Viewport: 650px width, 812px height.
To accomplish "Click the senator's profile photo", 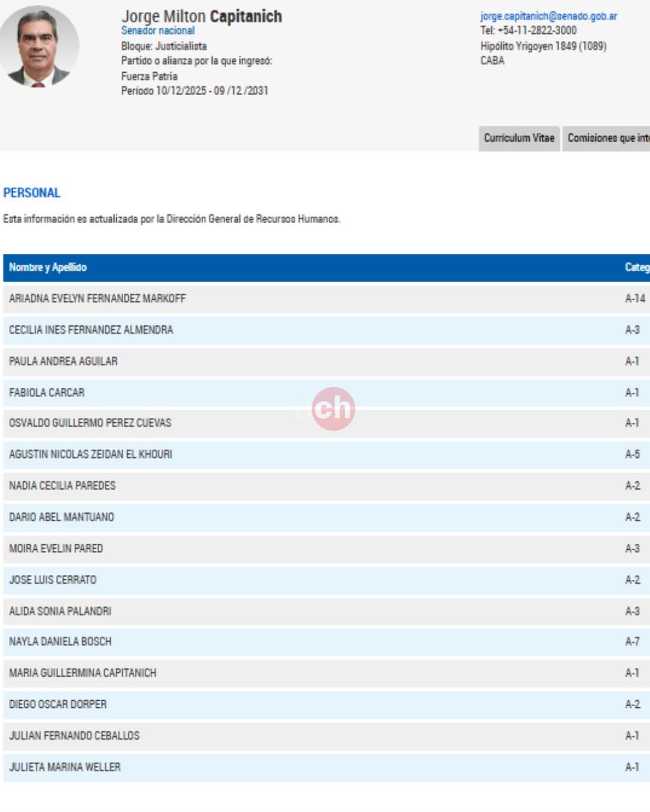I will (x=39, y=47).
